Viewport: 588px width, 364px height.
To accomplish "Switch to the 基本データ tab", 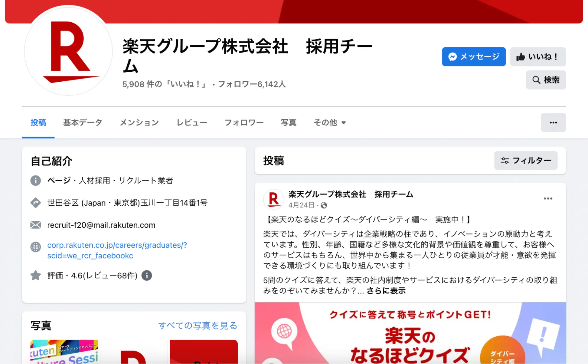I will [x=83, y=123].
